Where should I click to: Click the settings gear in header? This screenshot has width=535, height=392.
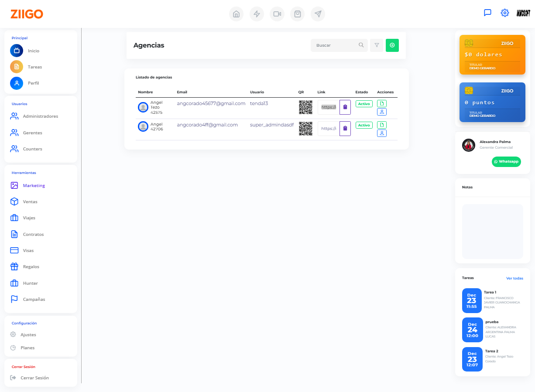pyautogui.click(x=505, y=13)
